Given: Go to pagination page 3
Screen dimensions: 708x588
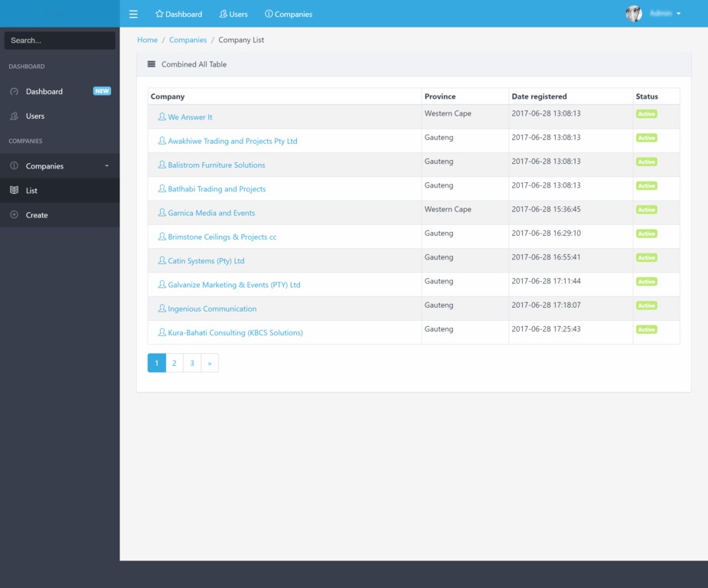Looking at the screenshot, I should pos(192,363).
